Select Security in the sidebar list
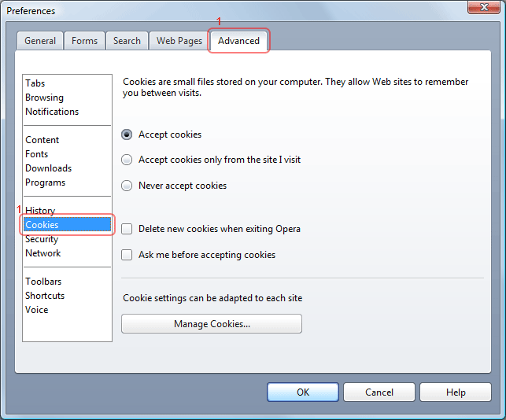Viewport: 506px width, 420px height. 42,239
